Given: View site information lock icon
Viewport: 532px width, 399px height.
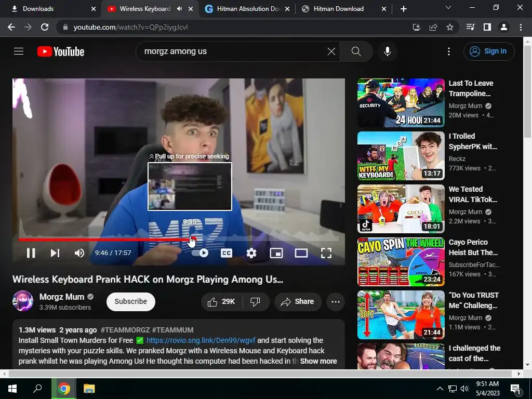Looking at the screenshot, I should point(65,27).
